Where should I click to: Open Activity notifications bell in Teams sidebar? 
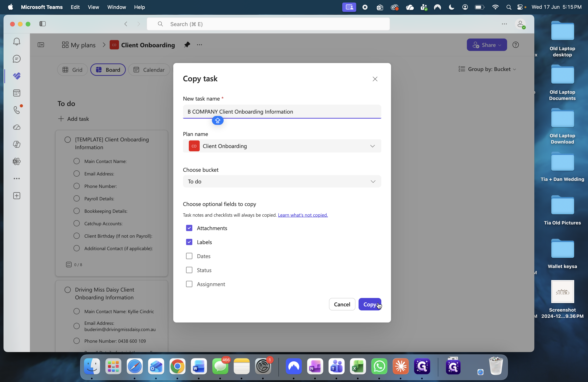pos(17,41)
